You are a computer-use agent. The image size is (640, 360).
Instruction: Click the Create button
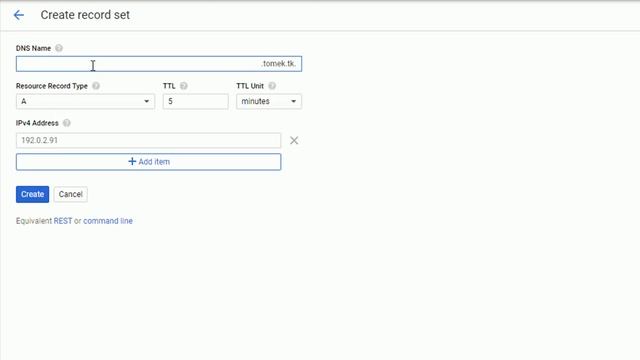pyautogui.click(x=32, y=194)
